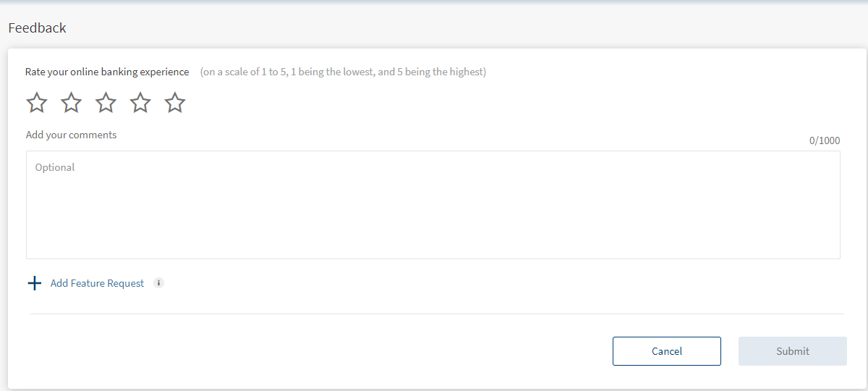Click the 'Rate your online banking experience' label

coord(107,72)
